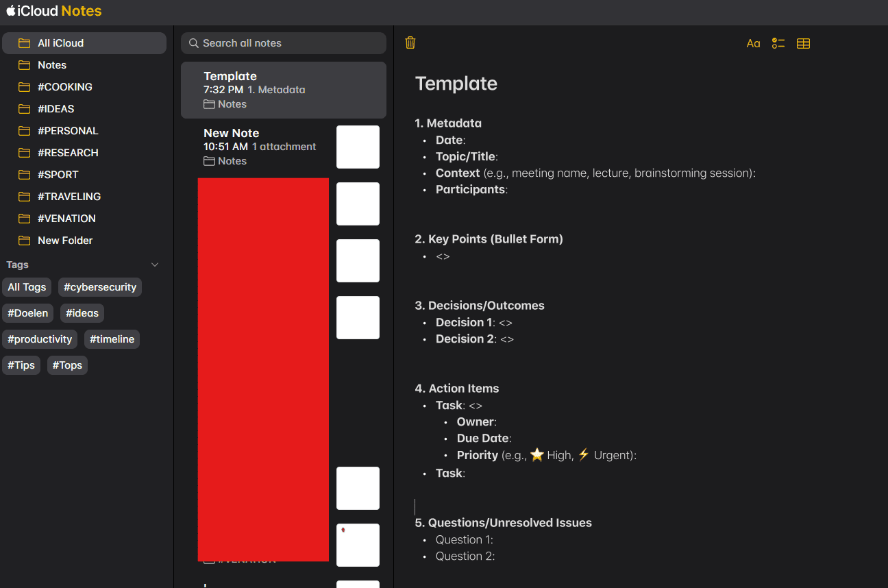Viewport: 888px width, 588px height.
Task: Filter by All Tags
Action: pos(27,287)
